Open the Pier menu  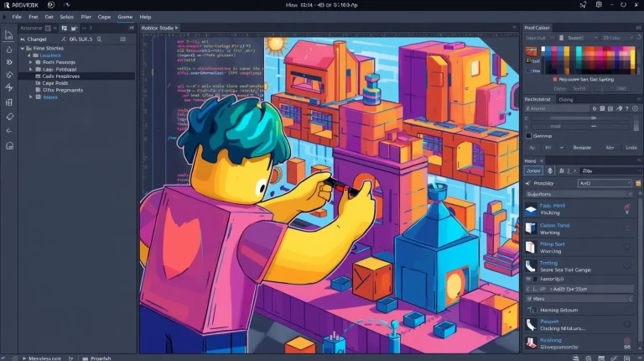click(86, 17)
